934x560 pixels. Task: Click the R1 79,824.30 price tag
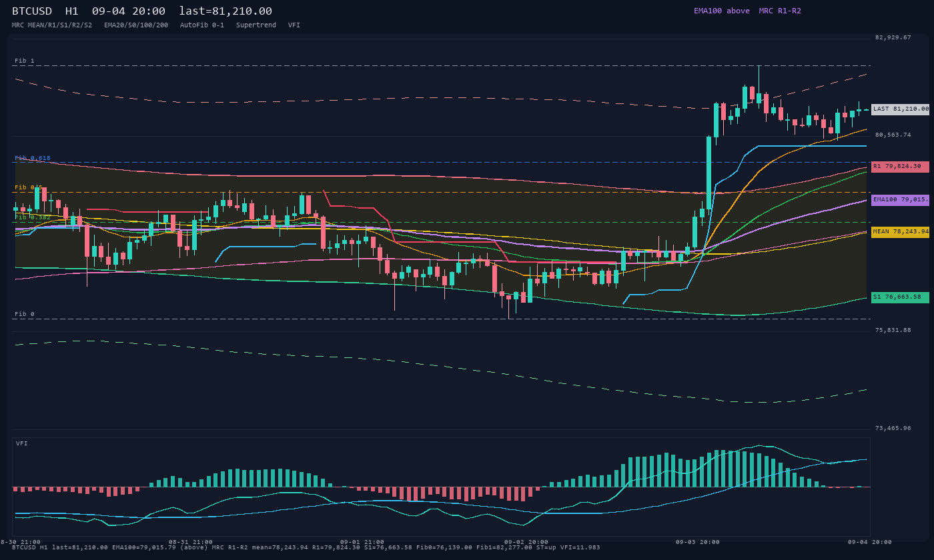tap(900, 167)
